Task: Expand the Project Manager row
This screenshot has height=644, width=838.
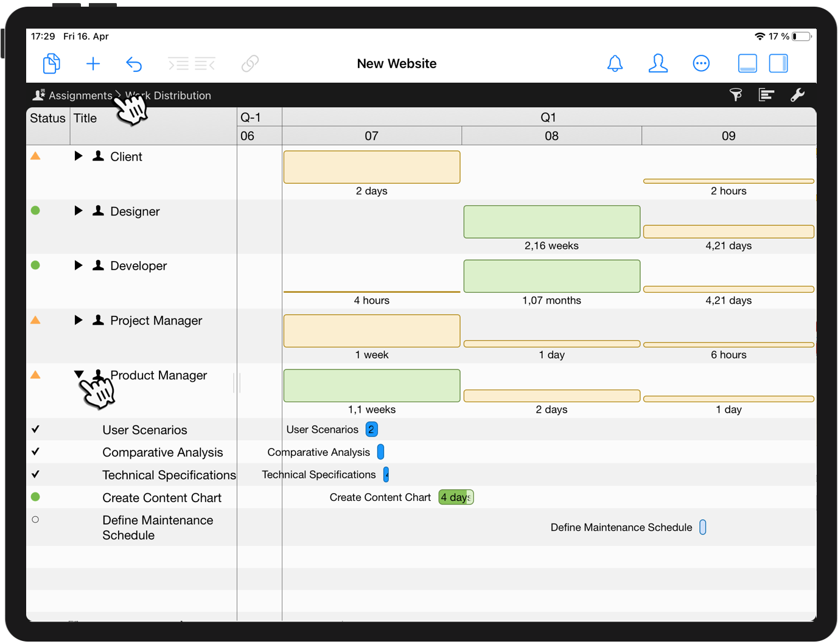Action: pos(79,320)
